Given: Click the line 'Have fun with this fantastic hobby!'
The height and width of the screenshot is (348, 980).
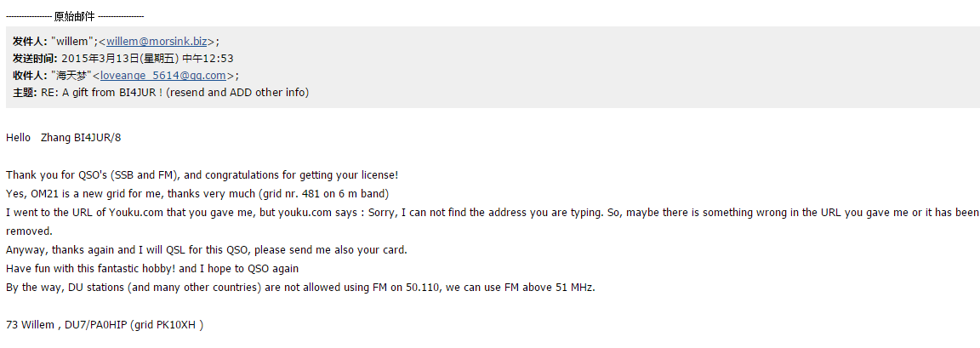Looking at the screenshot, I should (x=152, y=269).
